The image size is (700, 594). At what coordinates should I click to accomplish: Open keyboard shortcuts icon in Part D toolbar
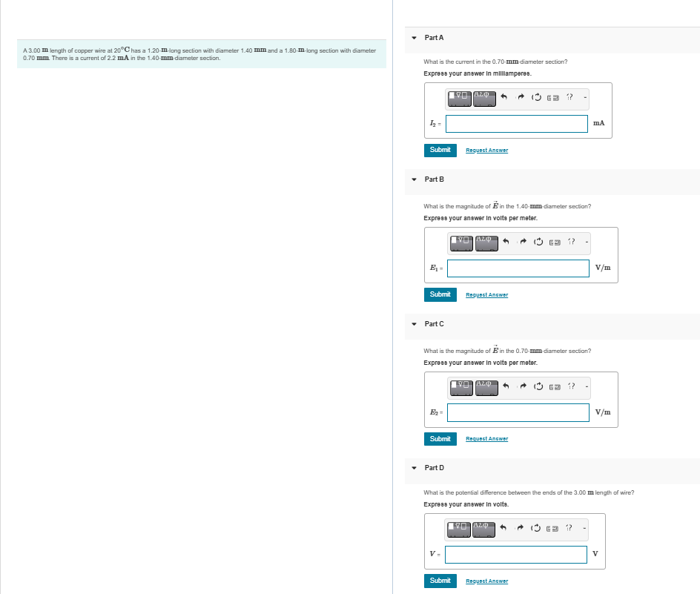click(x=552, y=528)
